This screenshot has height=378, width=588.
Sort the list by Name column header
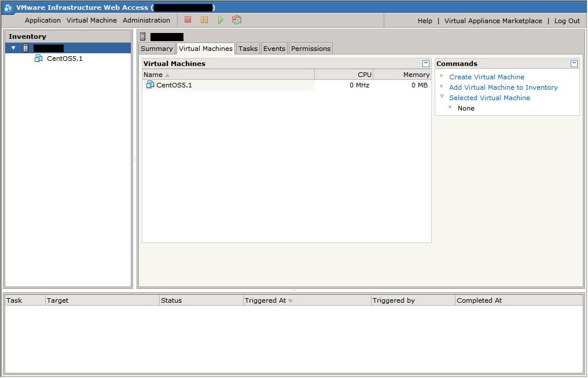pyautogui.click(x=153, y=75)
